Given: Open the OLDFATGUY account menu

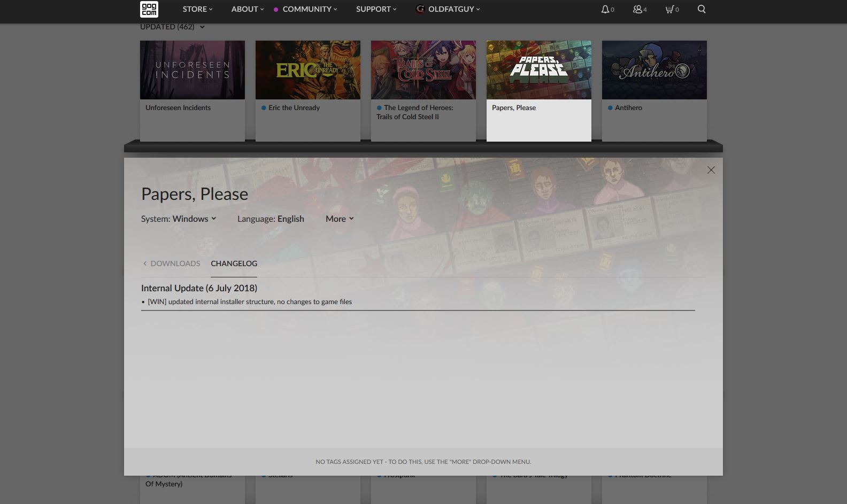Looking at the screenshot, I should (x=454, y=9).
